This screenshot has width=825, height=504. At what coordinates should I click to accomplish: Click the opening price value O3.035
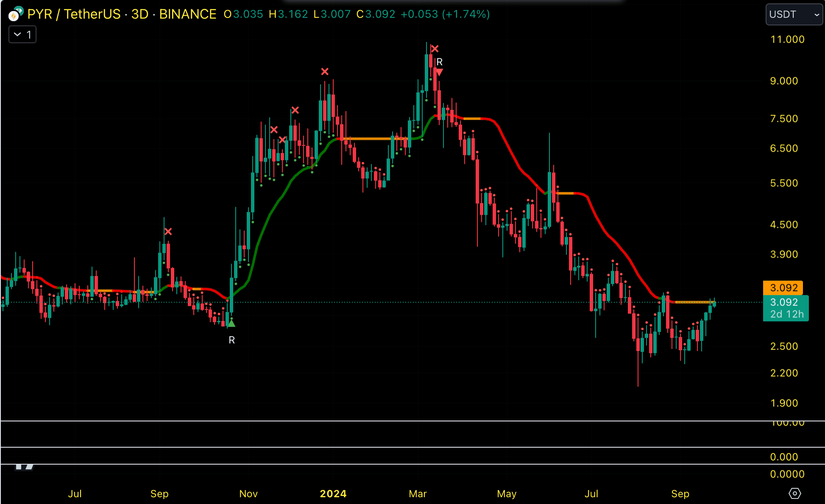243,14
